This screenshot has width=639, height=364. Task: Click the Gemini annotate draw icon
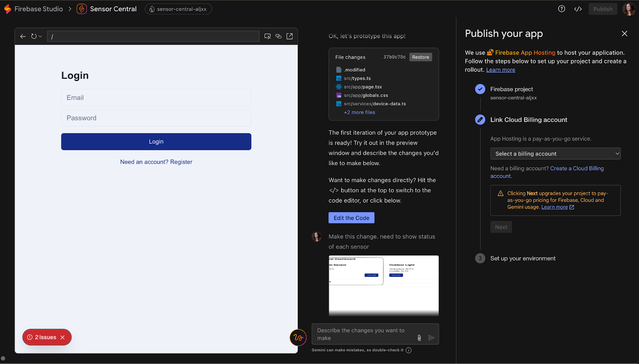tap(298, 338)
